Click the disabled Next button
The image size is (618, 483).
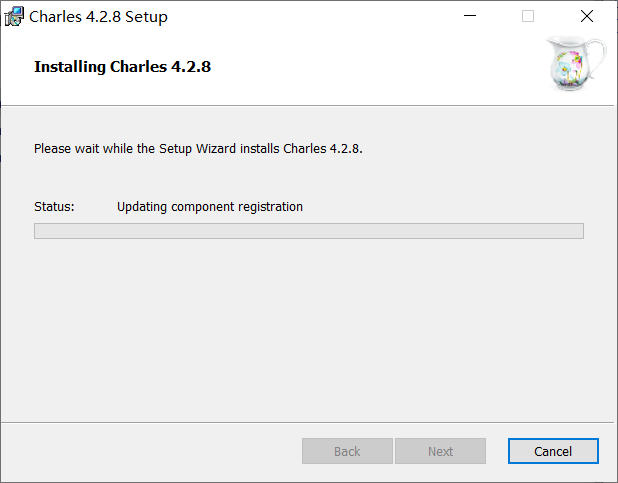(440, 451)
